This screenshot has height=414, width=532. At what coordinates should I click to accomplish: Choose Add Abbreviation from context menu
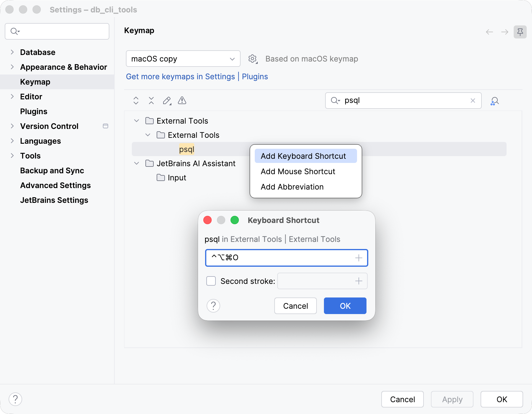point(306,187)
